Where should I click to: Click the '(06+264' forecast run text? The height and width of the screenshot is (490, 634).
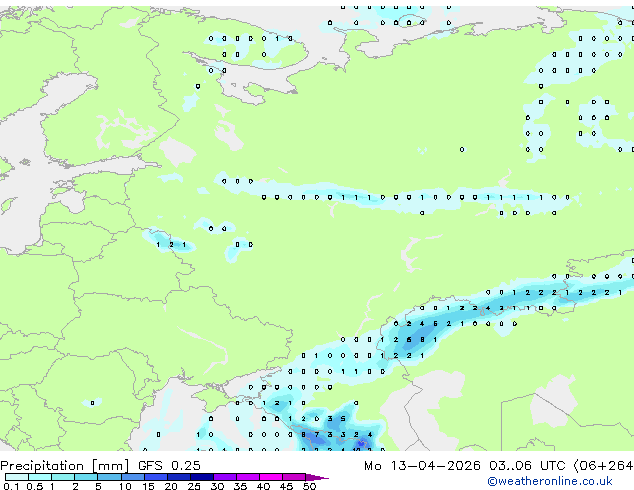point(603,466)
